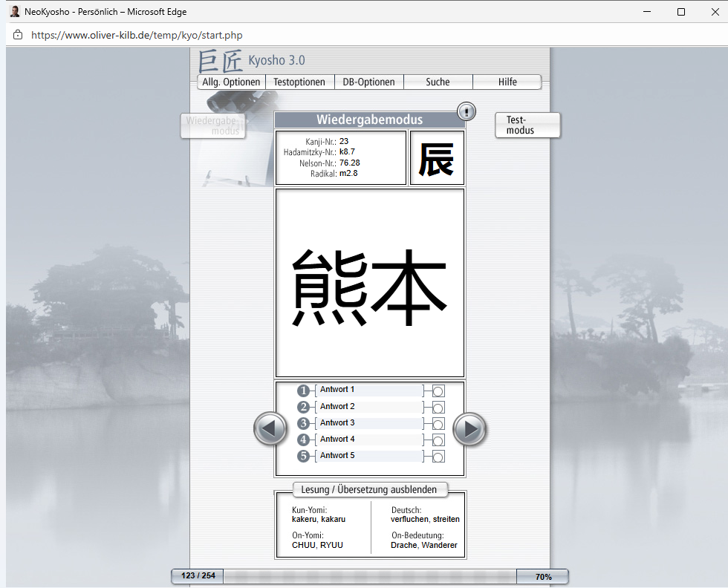This screenshot has height=588, width=728.
Task: Click the exclamation mark info icon
Action: click(466, 111)
